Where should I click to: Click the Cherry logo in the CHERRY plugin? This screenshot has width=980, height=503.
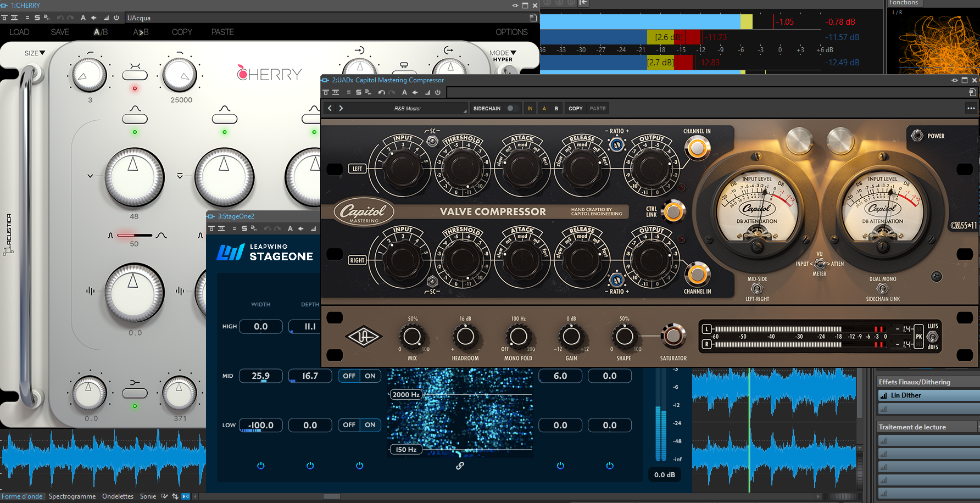(269, 74)
